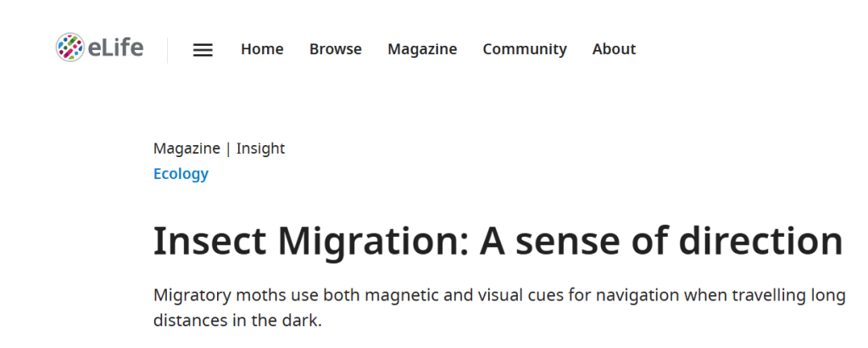Image resolution: width=868 pixels, height=348 pixels.
Task: Follow the blue Ecology subject link
Action: [x=181, y=174]
